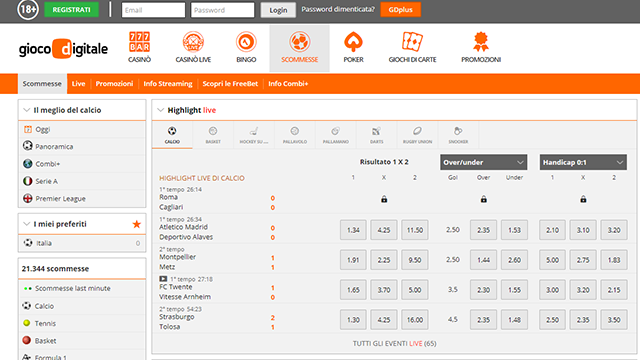Click the orange favorites star icon
The height and width of the screenshot is (360, 640).
(137, 224)
